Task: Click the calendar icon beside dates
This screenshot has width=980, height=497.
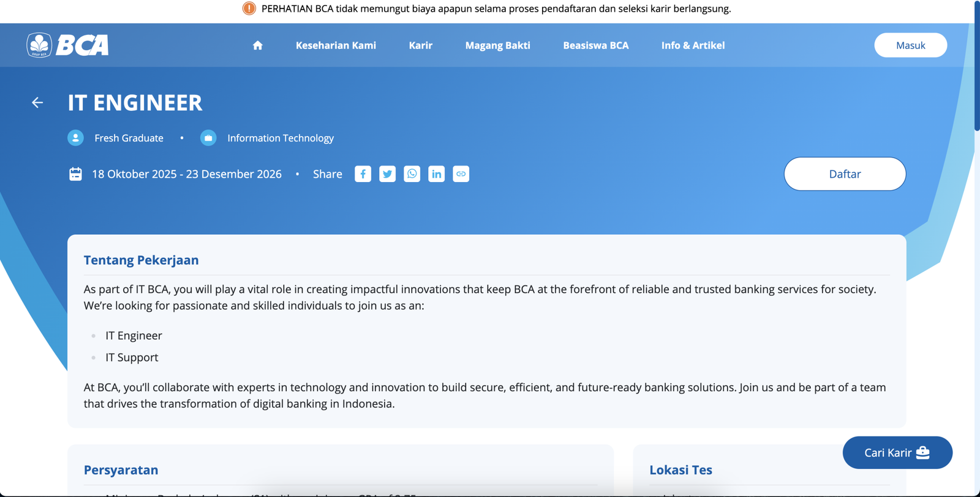Action: (75, 174)
